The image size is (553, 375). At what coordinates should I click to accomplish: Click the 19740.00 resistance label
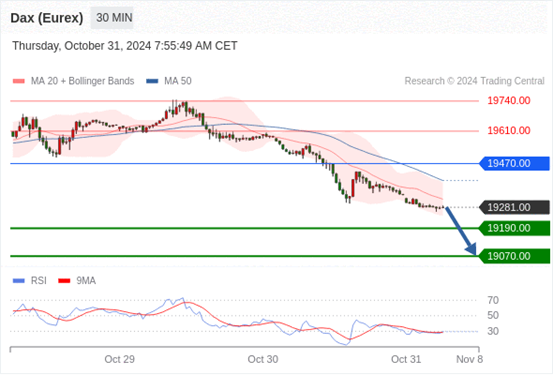(x=509, y=101)
